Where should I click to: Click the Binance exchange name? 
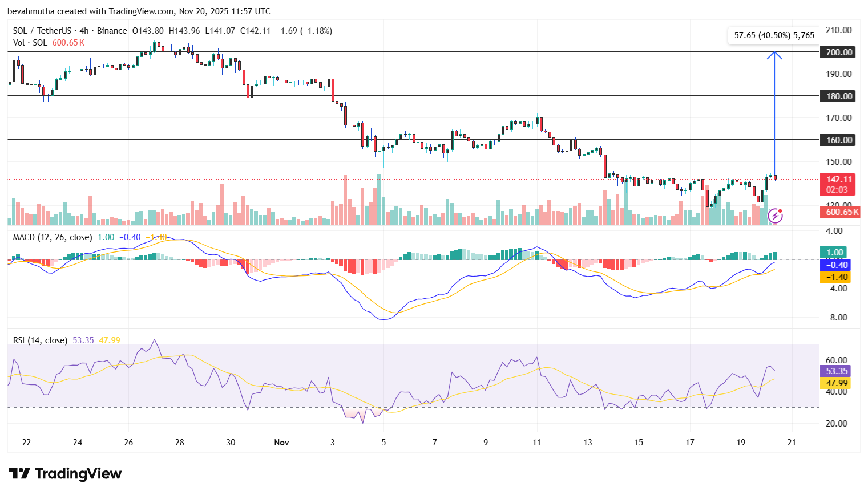pos(113,31)
